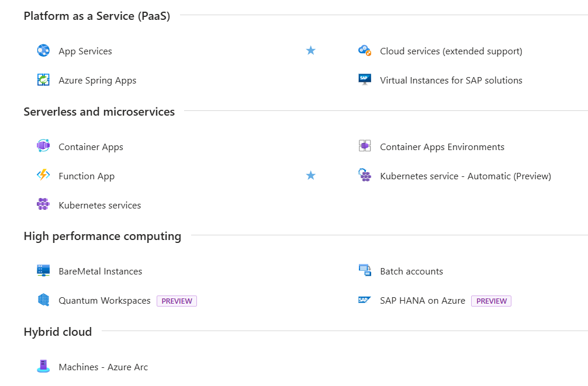Unfavorite Function App using its star
Screen dimensions: 588x386
(x=310, y=175)
